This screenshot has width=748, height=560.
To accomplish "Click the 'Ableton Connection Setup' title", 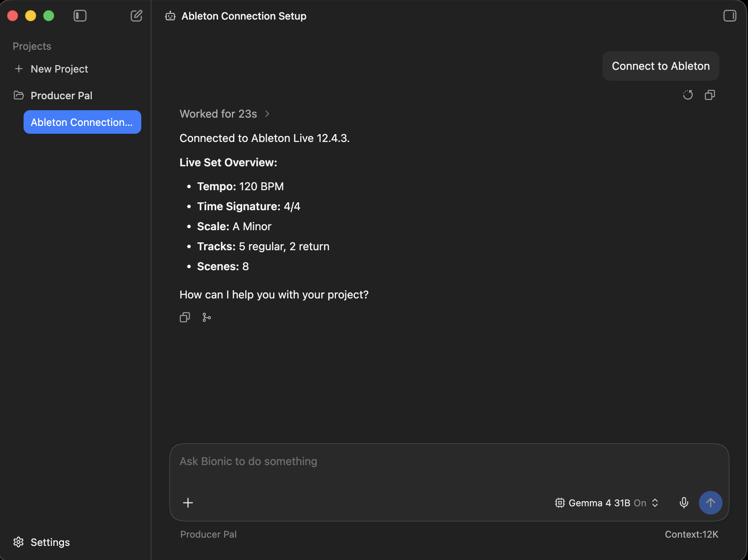I will (244, 16).
